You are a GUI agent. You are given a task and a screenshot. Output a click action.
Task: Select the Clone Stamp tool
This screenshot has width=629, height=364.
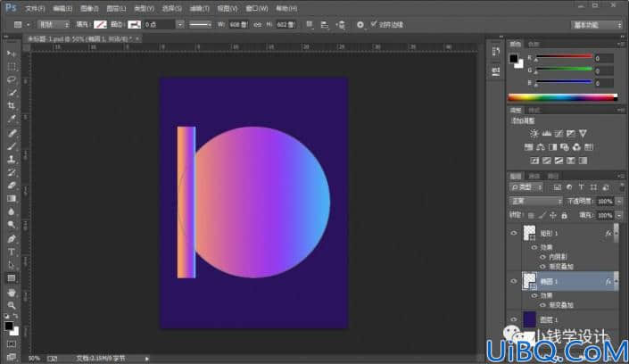[x=12, y=159]
